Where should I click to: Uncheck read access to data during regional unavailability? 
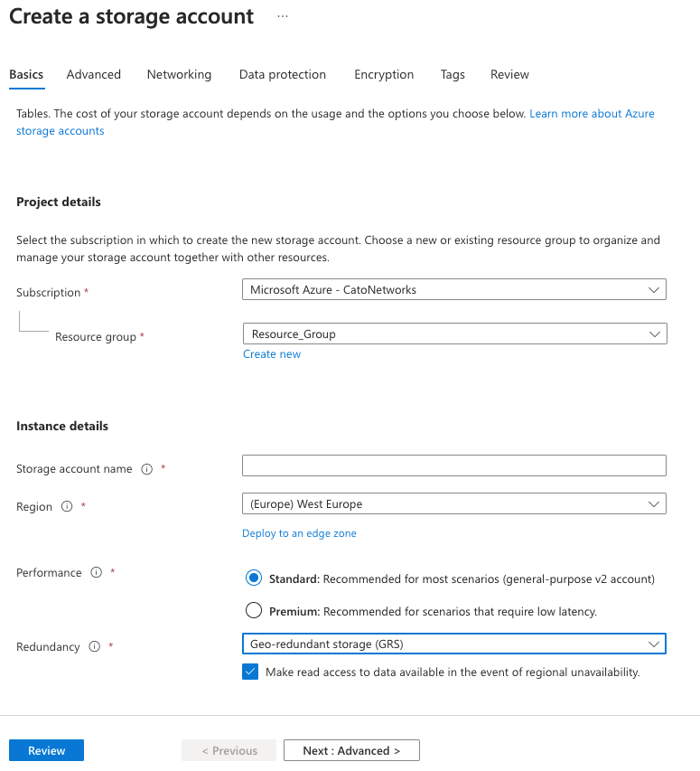coord(250,672)
